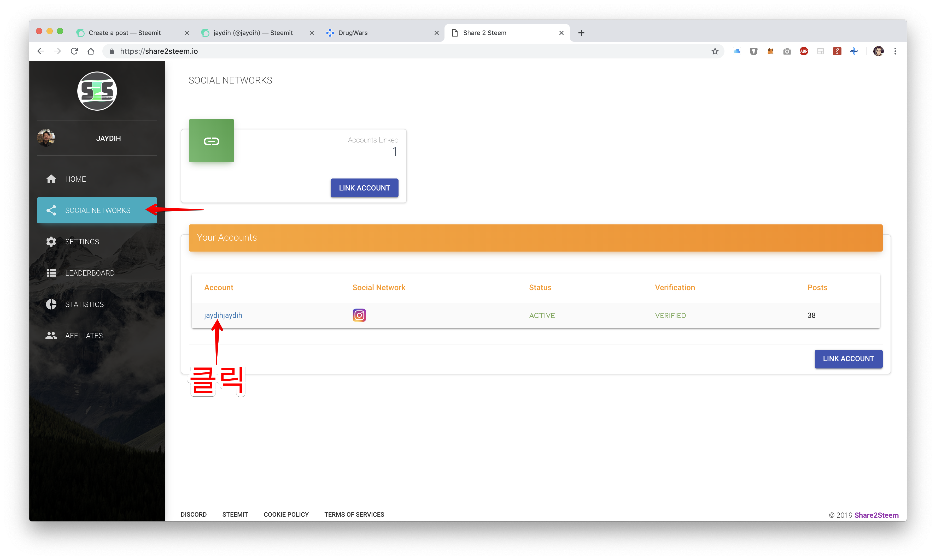The height and width of the screenshot is (560, 936).
Task: Close the Create a post Steemit tab
Action: click(x=187, y=33)
